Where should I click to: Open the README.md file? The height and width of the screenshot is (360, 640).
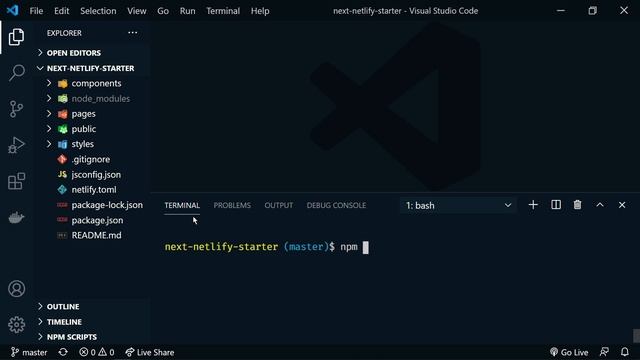point(91,235)
